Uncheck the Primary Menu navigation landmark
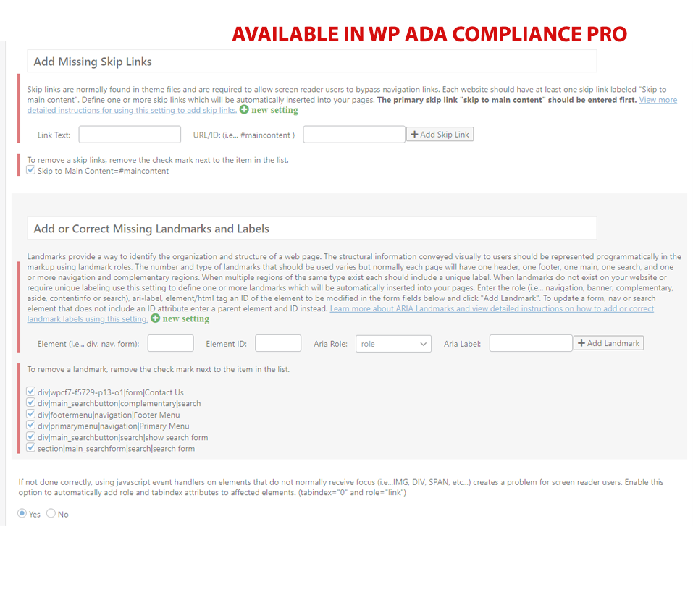The image size is (693, 616). (x=30, y=425)
